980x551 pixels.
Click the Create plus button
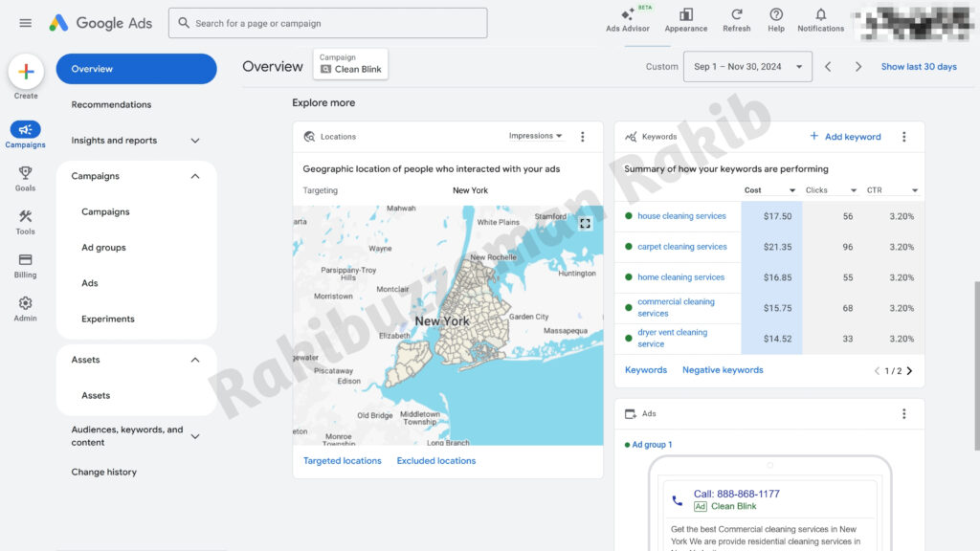point(26,72)
